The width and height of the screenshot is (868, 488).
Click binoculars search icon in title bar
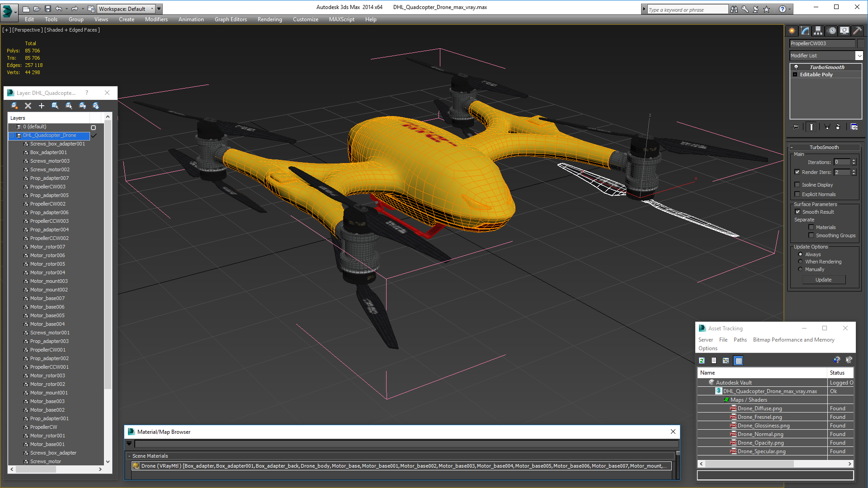pos(734,9)
